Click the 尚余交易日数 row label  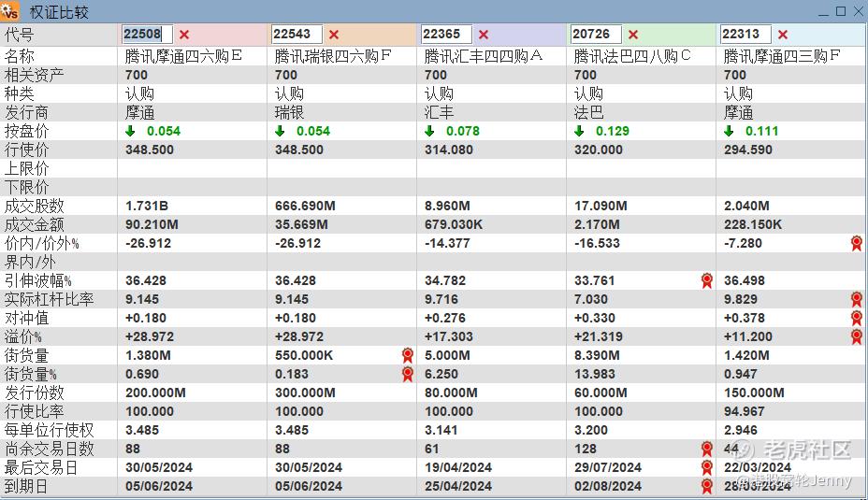(49, 449)
